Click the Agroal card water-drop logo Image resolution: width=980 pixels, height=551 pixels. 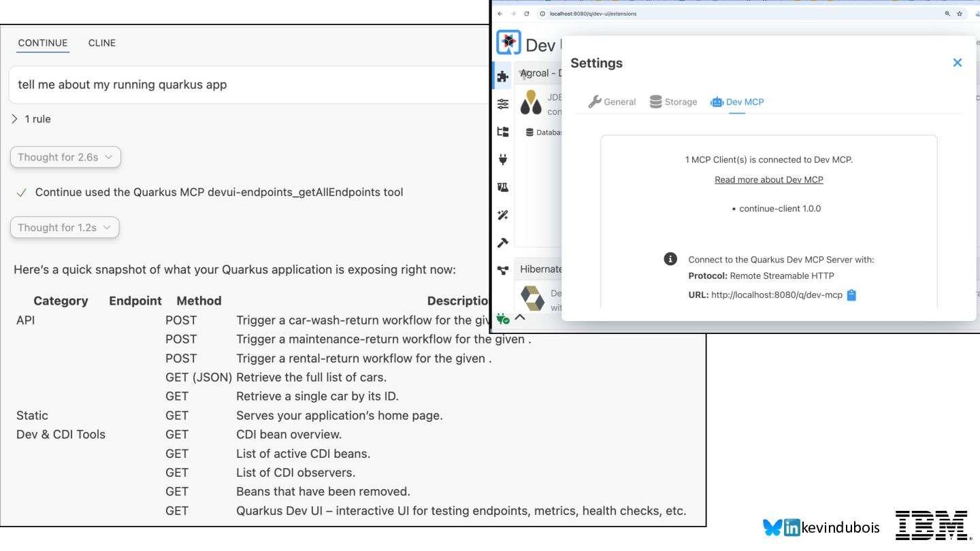[532, 103]
